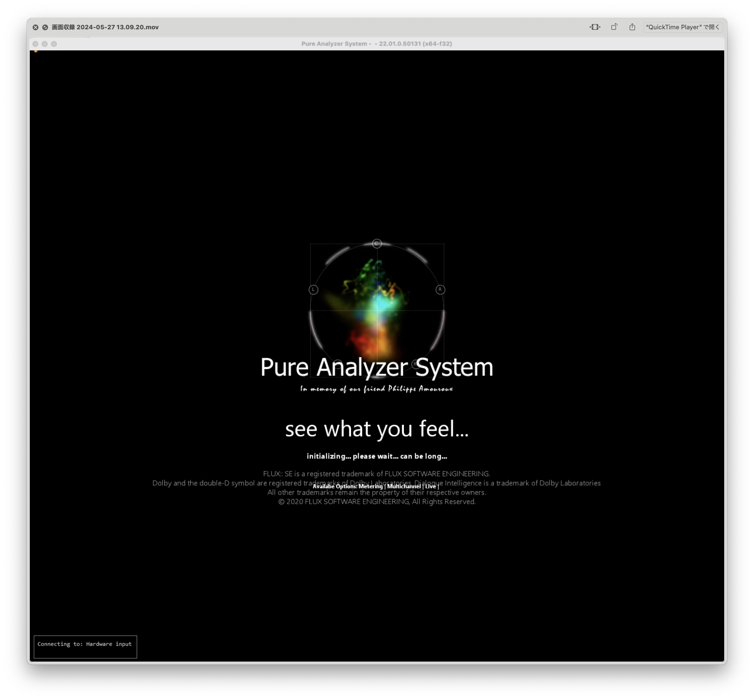Screen dimensions: 754x700
Task: Click the full-screen icon beside the preview close button
Action: [x=45, y=27]
